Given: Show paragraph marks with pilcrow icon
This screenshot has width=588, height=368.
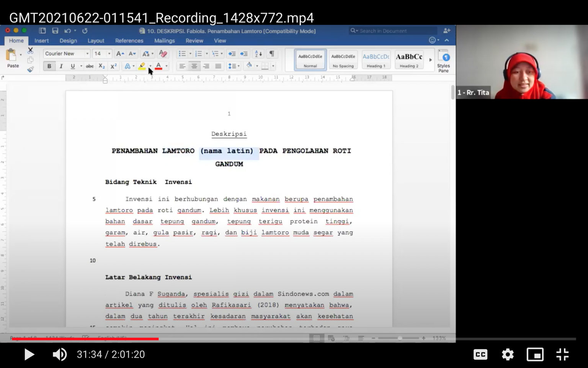Looking at the screenshot, I should pyautogui.click(x=272, y=54).
